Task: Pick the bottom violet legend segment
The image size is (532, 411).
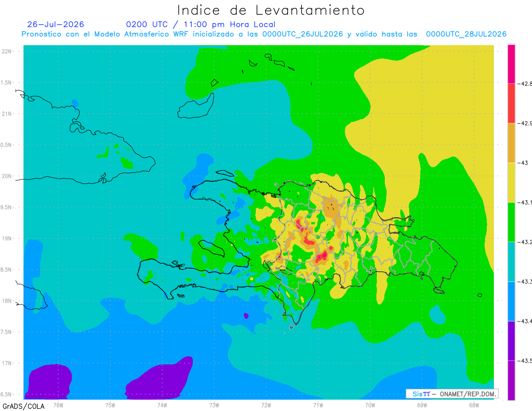Action: pyautogui.click(x=511, y=380)
